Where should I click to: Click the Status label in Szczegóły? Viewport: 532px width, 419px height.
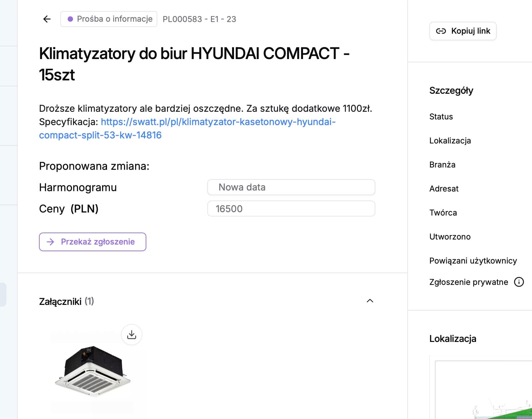pos(441,117)
